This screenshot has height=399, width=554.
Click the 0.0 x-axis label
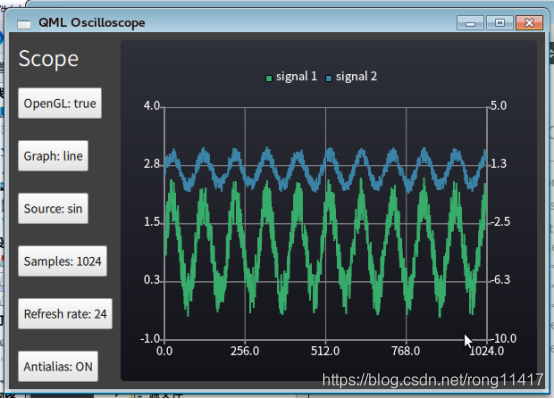164,351
